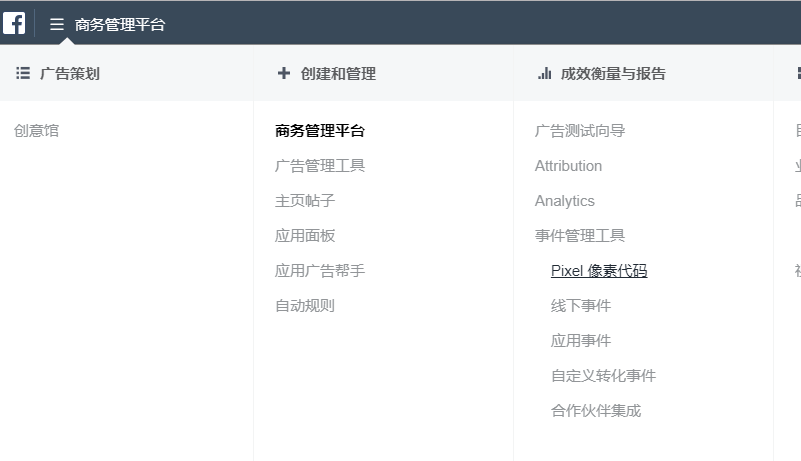Click the 广告策划 list icon

[x=23, y=73]
